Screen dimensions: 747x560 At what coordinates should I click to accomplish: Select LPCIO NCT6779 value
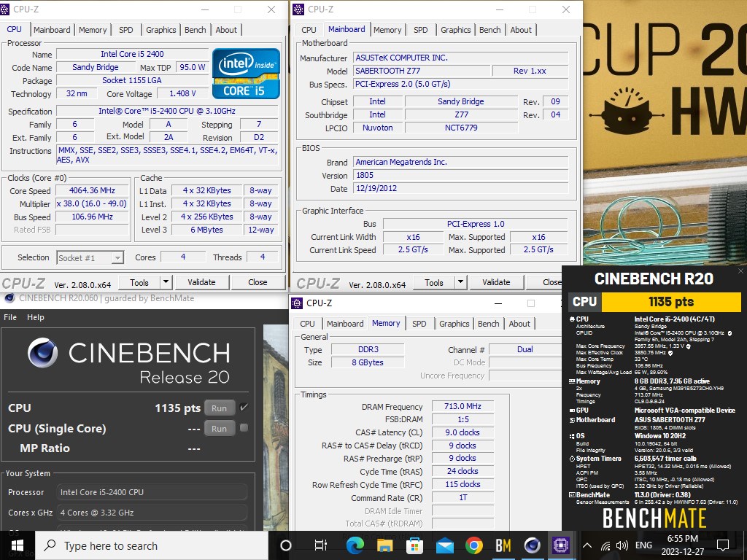point(461,128)
